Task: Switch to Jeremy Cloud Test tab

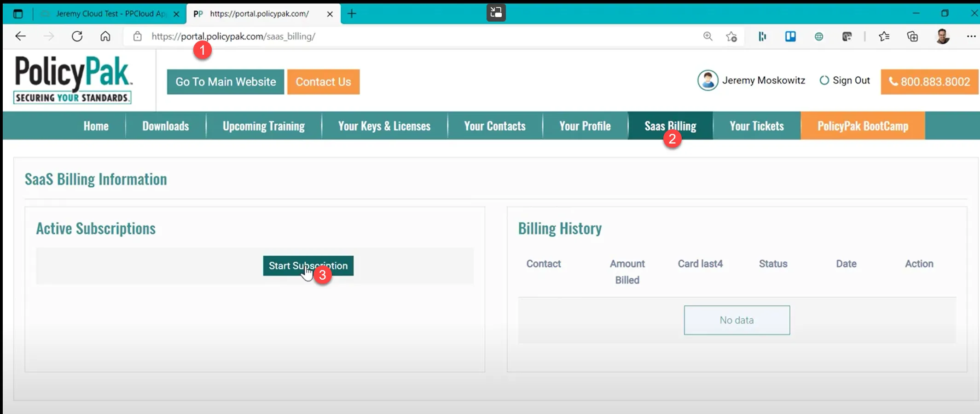Action: 110,14
